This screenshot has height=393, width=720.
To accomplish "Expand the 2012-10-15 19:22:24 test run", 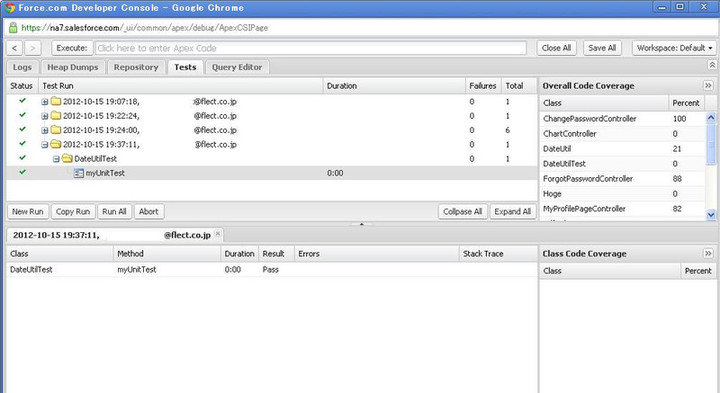I will [x=45, y=116].
